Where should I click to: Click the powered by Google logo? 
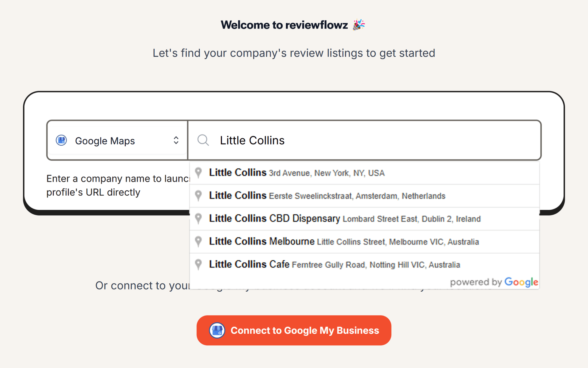pos(494,282)
